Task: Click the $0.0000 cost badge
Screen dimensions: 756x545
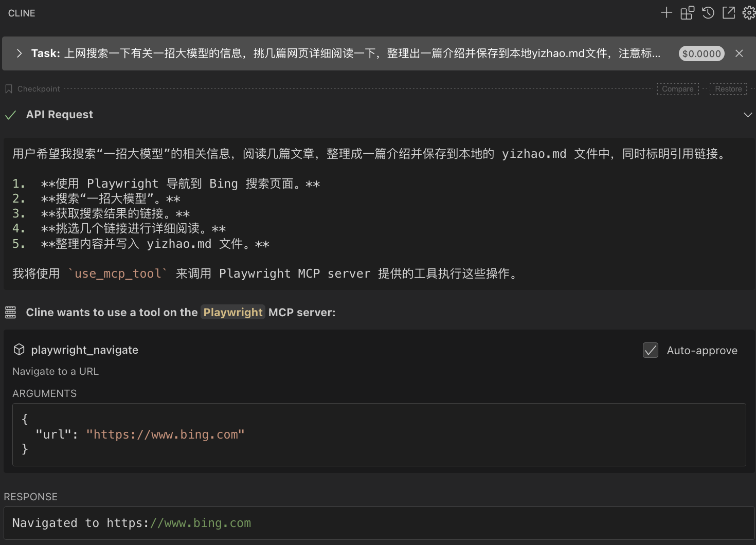Action: (701, 53)
